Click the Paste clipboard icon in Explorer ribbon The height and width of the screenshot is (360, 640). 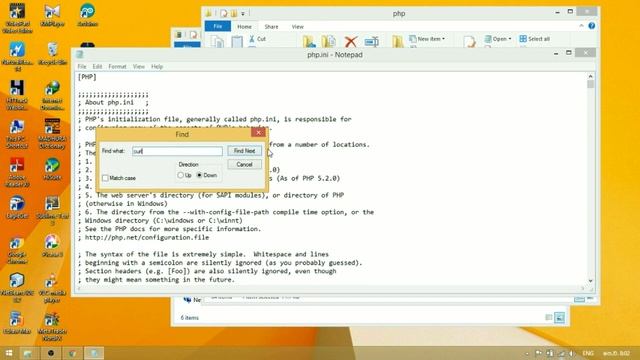click(x=237, y=41)
